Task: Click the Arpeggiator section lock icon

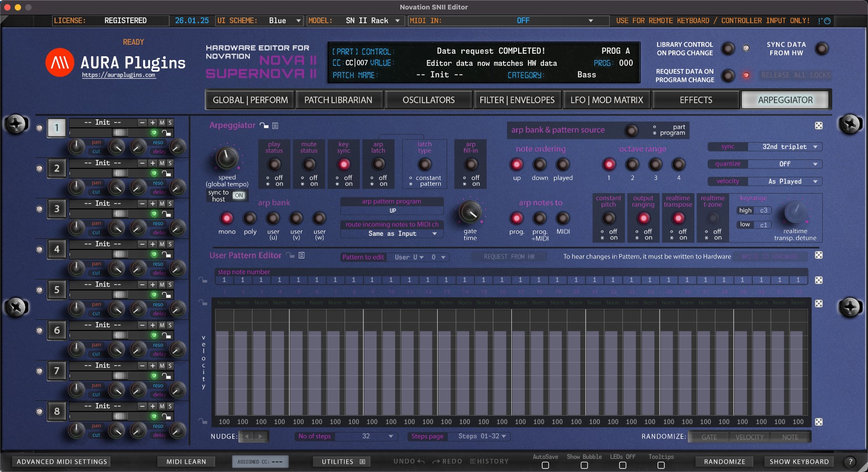Action: 264,126
